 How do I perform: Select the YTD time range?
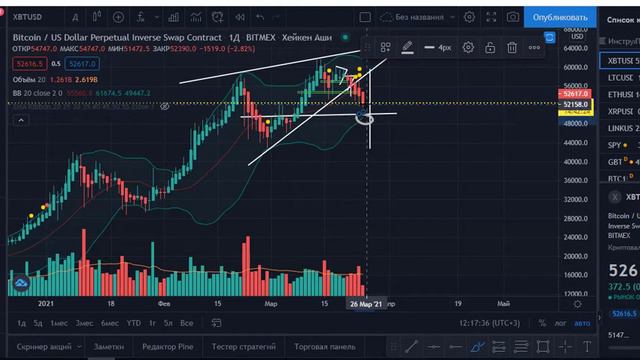[x=133, y=323]
